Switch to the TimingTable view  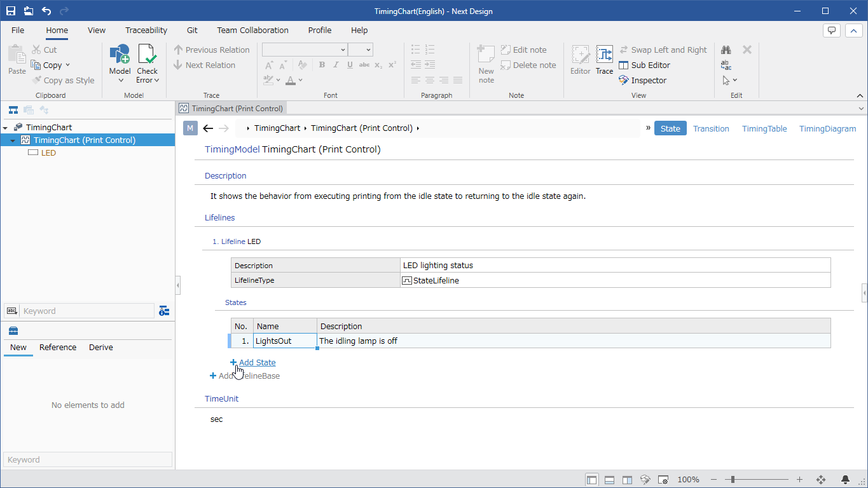(764, 128)
